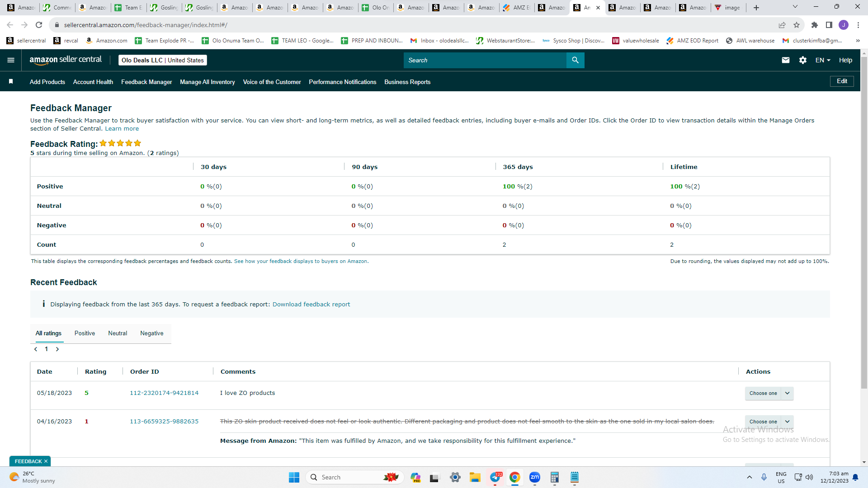868x488 pixels.
Task: Click the Amazon Seller Central logo
Action: [66, 60]
